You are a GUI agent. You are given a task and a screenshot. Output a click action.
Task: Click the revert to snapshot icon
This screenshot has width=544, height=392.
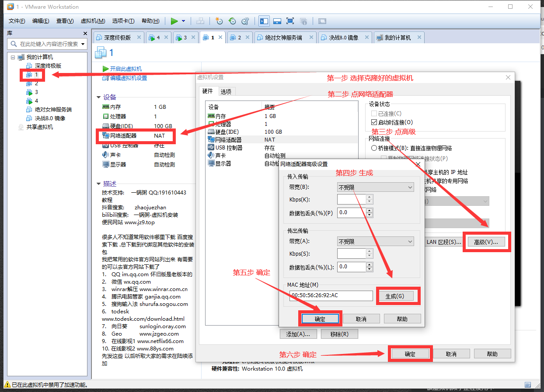(232, 21)
